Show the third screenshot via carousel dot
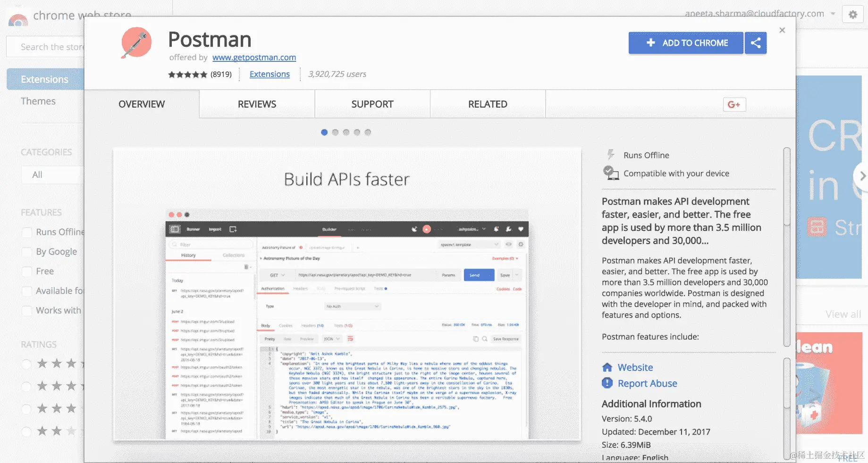868x463 pixels. click(346, 133)
